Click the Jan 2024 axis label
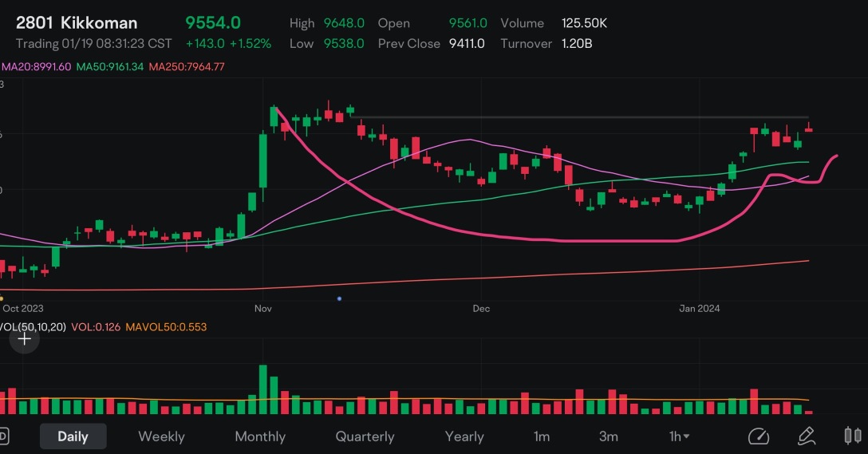 point(700,309)
